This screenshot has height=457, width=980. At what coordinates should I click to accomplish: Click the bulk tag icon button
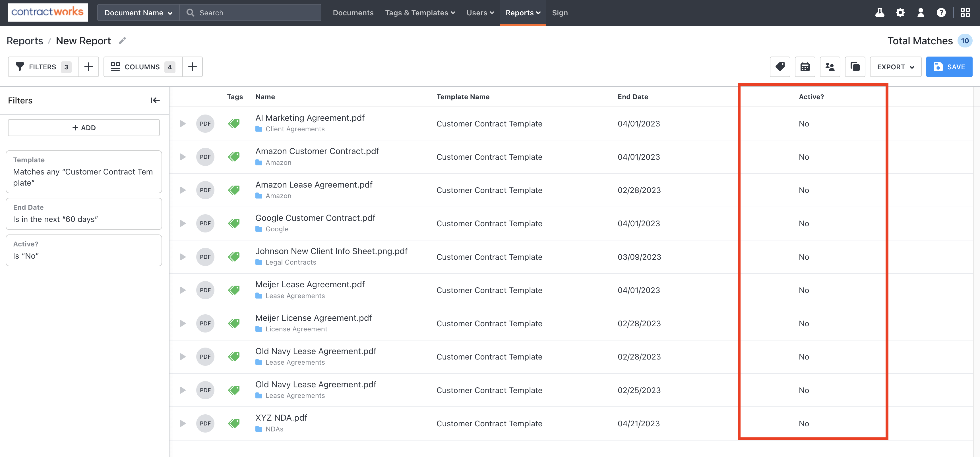click(x=780, y=67)
